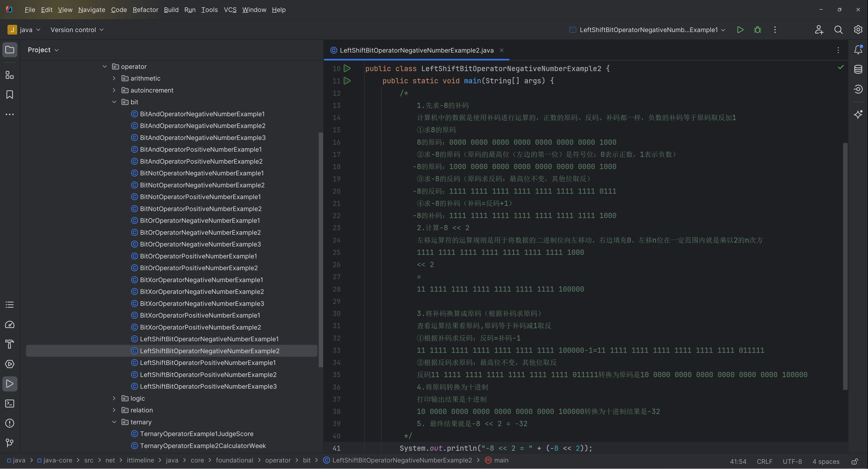868x469 pixels.
Task: Select BitAndOperatorNegativeNumberExample1 in project tree
Action: click(x=202, y=114)
